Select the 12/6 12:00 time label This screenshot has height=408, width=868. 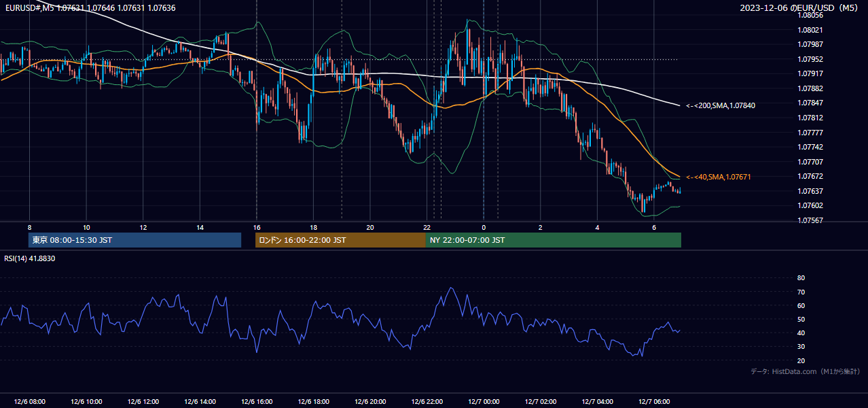pyautogui.click(x=143, y=402)
